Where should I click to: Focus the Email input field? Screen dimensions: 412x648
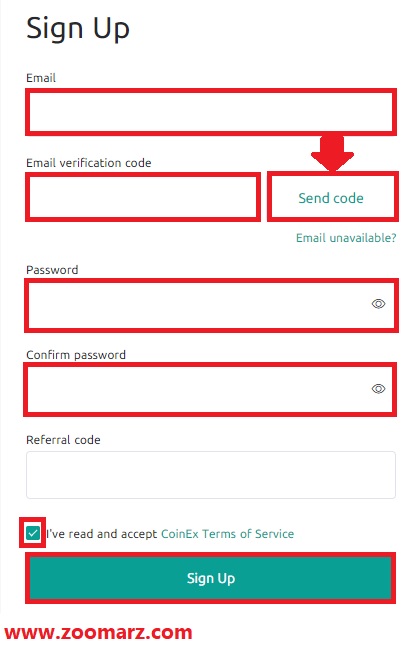211,112
